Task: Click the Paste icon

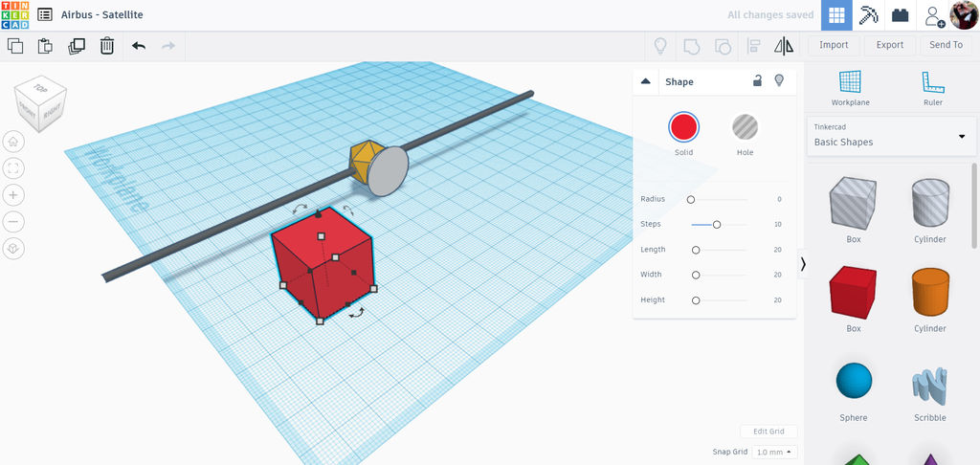Action: pos(45,46)
